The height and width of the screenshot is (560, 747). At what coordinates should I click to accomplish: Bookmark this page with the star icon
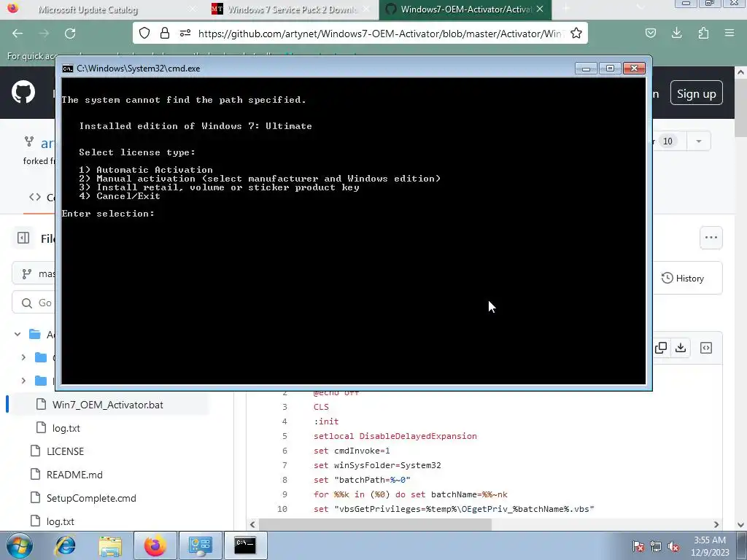(576, 33)
